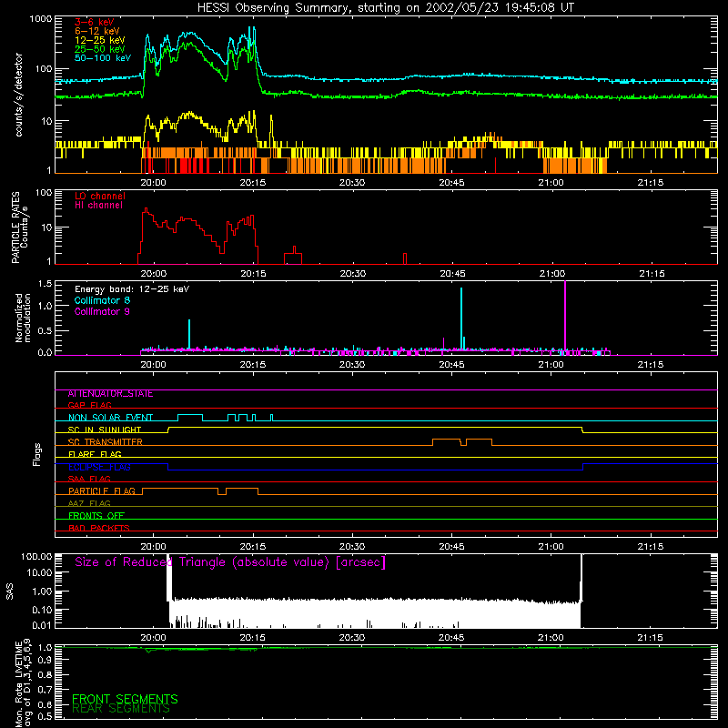Click the 100.00 y-axis label of SAS plot
Image resolution: width=728 pixels, height=728 pixels.
[36, 556]
